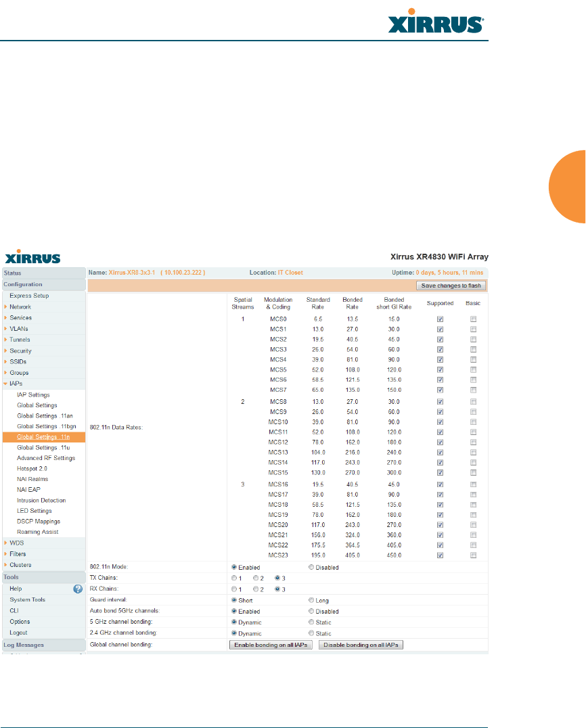Open the CLI tool link
The height and width of the screenshot is (728, 586).
(14, 611)
